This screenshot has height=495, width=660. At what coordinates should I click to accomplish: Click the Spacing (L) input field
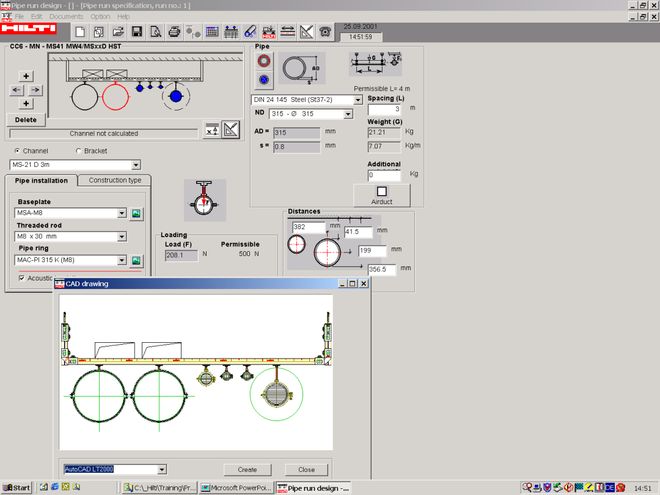386,109
